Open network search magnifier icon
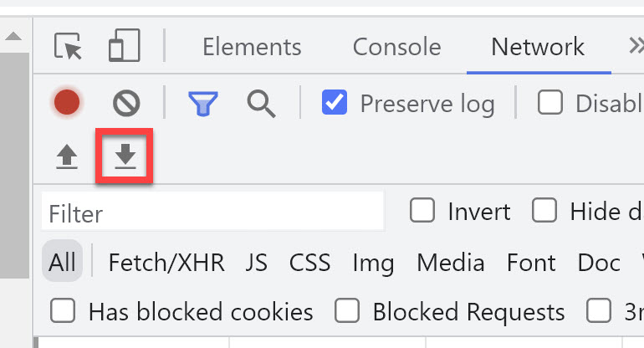 click(261, 103)
